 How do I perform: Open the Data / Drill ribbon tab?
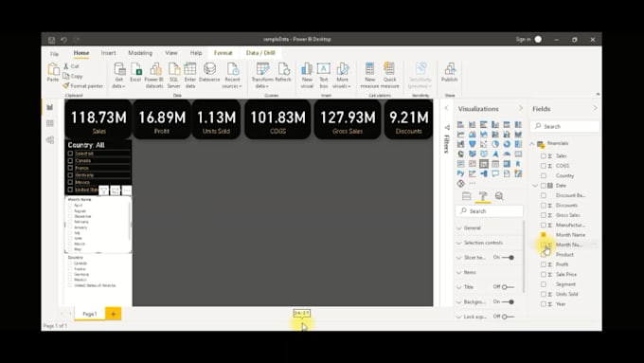click(x=260, y=53)
